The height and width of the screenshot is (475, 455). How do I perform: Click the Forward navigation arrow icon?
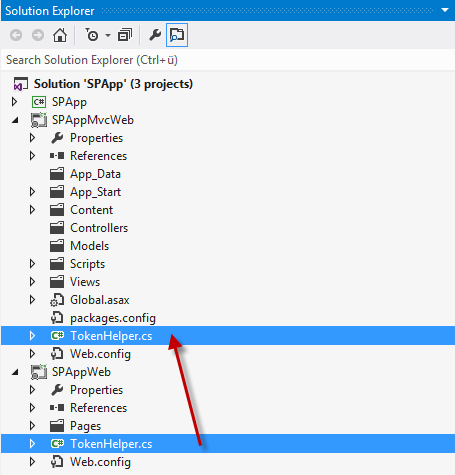point(38,35)
